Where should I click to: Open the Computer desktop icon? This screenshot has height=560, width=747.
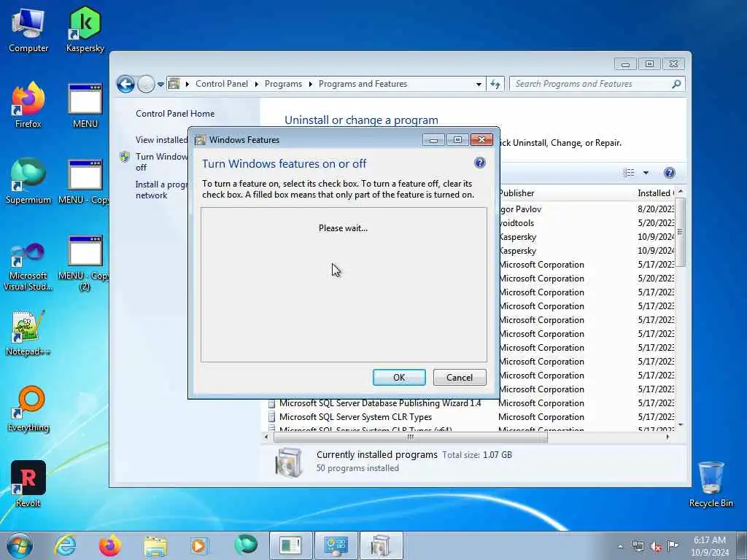pos(28,29)
